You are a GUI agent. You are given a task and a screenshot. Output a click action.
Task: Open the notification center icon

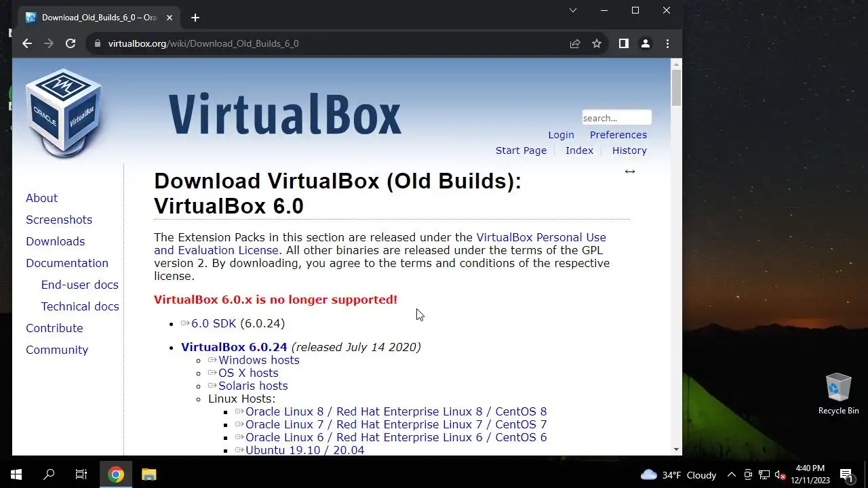[x=846, y=474]
